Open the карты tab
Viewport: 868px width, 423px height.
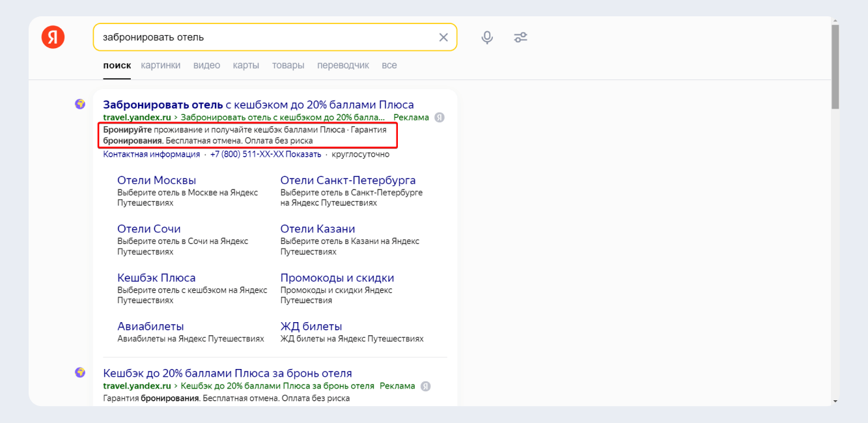click(x=245, y=65)
